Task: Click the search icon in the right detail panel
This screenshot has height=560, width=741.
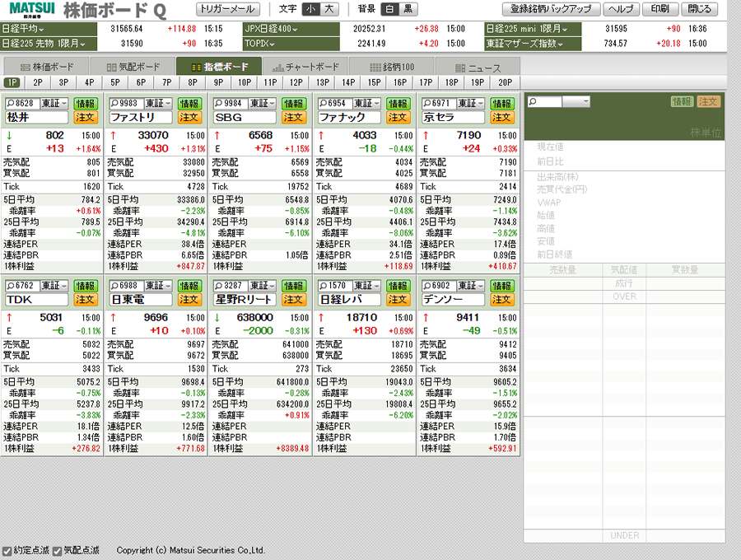Action: [533, 101]
